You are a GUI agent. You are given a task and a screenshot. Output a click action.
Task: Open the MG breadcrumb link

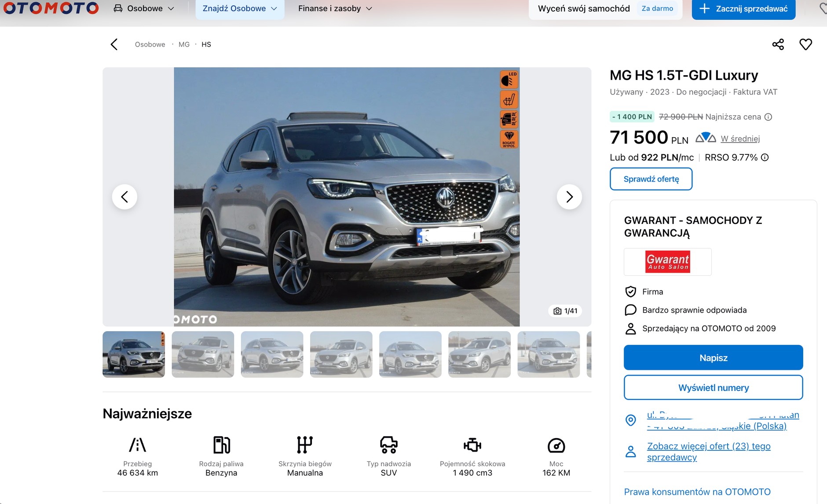pyautogui.click(x=184, y=44)
